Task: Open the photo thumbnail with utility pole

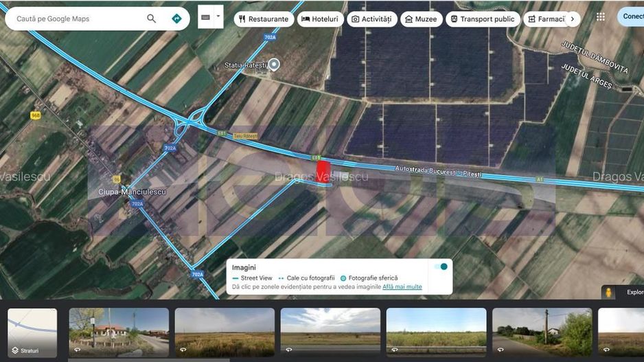Action: tap(542, 332)
